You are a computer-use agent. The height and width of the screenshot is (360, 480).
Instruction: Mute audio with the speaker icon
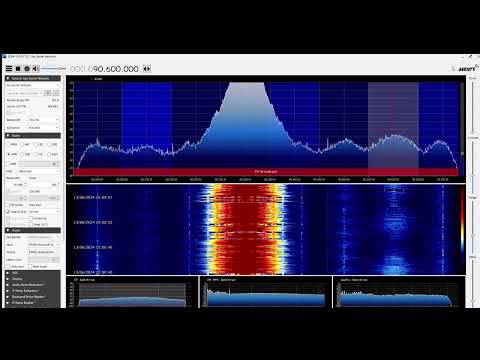[36, 69]
